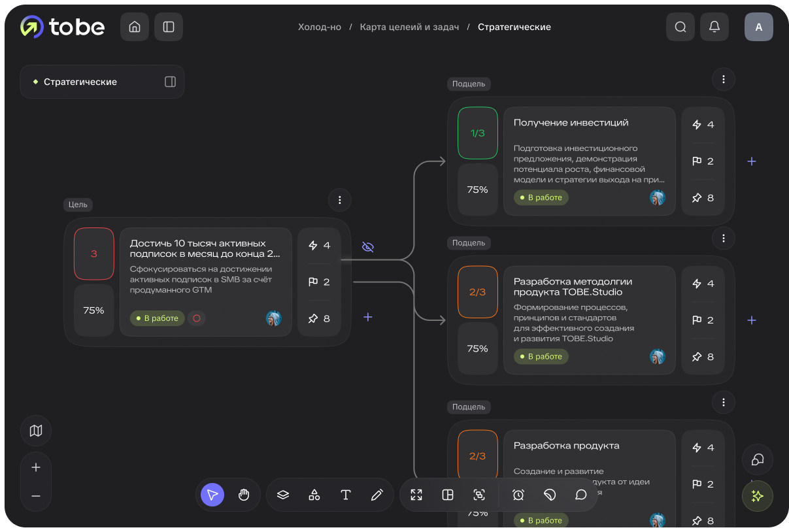Screen dimensions: 789x532
Task: Click 75% progress in 'Разработка методолгии' card
Action: [477, 348]
